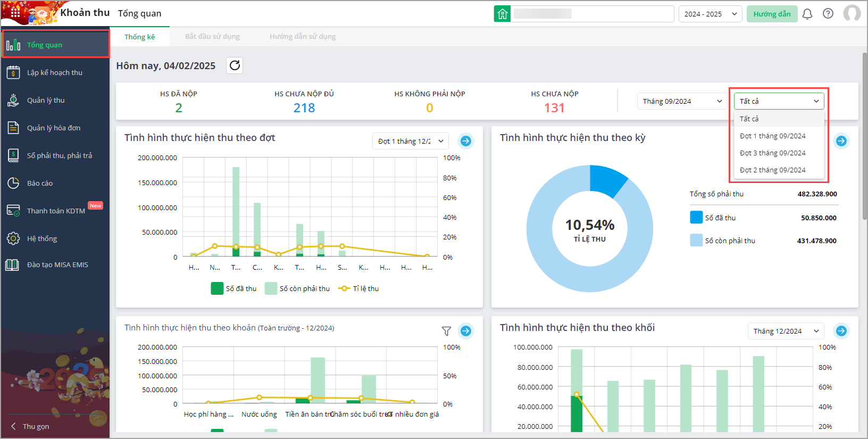Toggle 'Tỉ lệ thu' legend line series
Screen dimensions: 868x439
(x=359, y=288)
